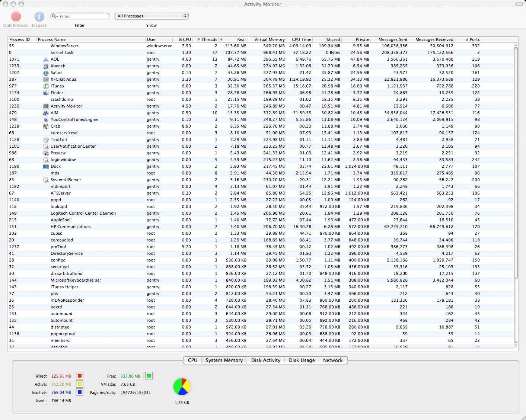Viewport: 526px width, 420px height.
Task: Click the yellow Active color swatch
Action: pos(80,384)
